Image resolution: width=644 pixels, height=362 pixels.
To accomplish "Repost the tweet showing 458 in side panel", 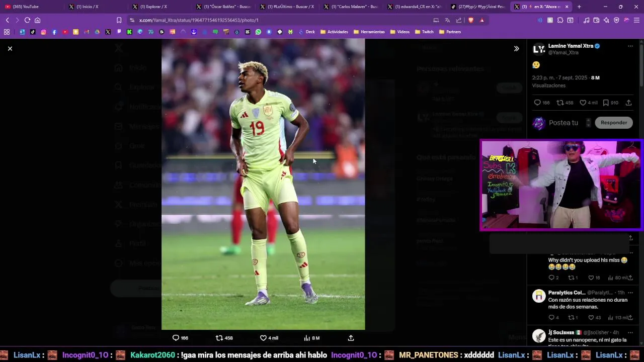I will point(565,103).
